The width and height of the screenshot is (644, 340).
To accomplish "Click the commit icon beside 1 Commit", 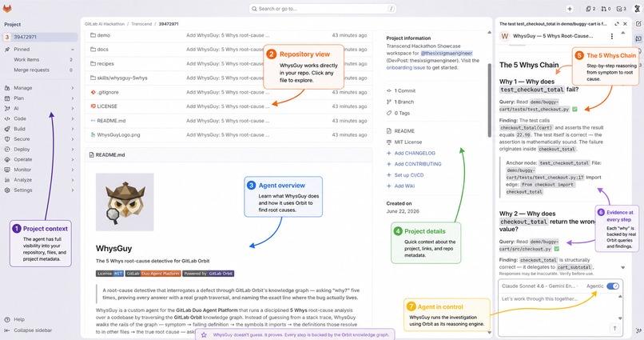I will coord(389,90).
